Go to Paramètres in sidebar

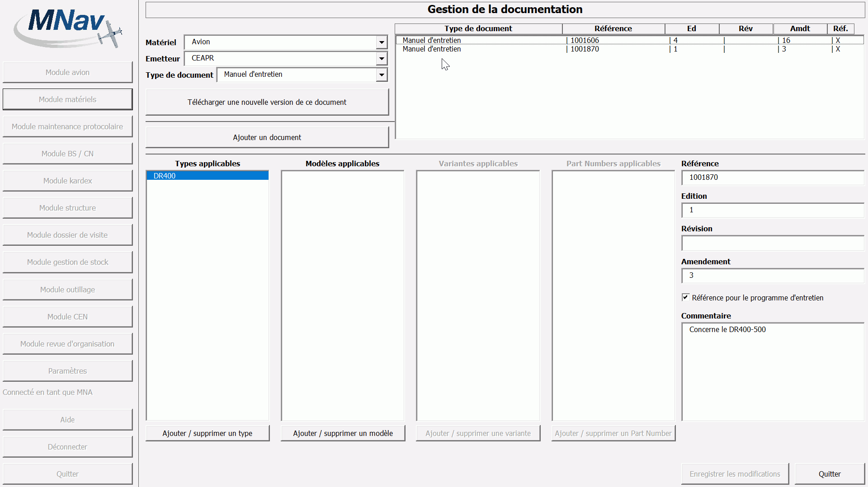[x=67, y=371]
